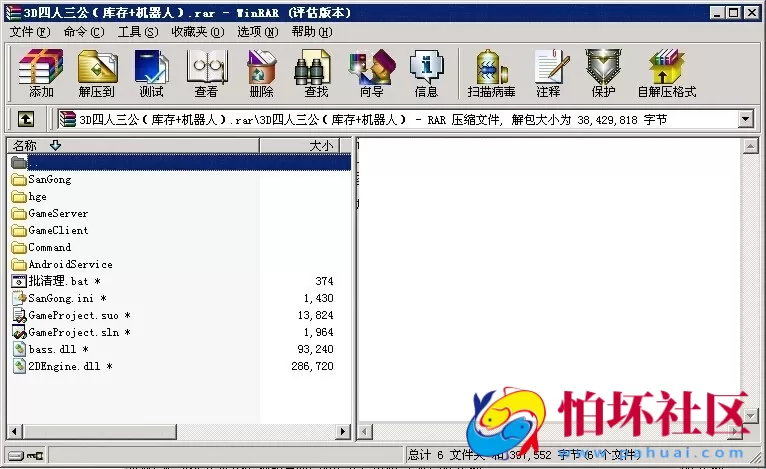766x469 pixels.
Task: Select the GameProject.suo file icon
Action: [x=19, y=315]
